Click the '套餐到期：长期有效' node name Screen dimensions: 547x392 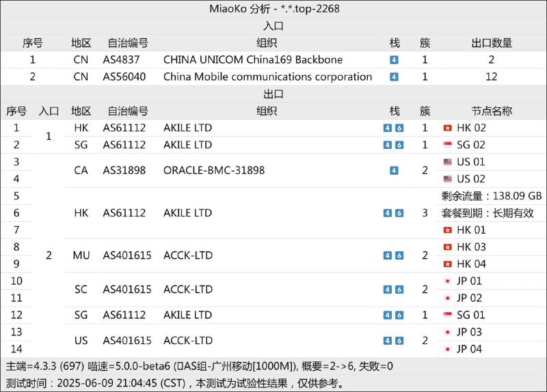(x=488, y=213)
